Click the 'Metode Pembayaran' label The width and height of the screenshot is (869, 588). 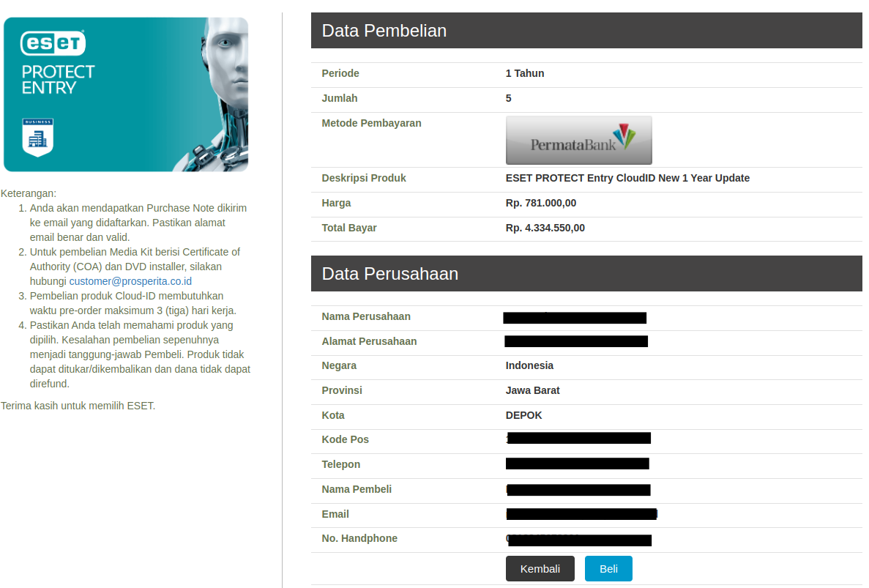[x=371, y=123]
